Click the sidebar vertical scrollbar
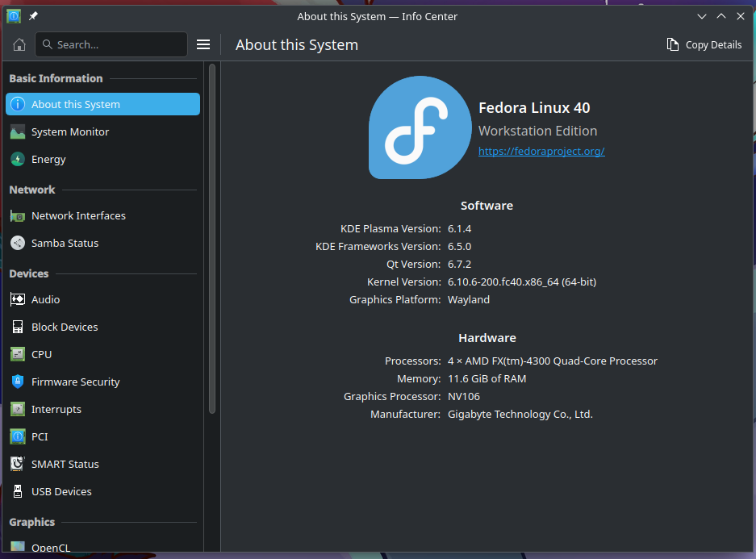Screen dimensions: 756x559 (212, 239)
